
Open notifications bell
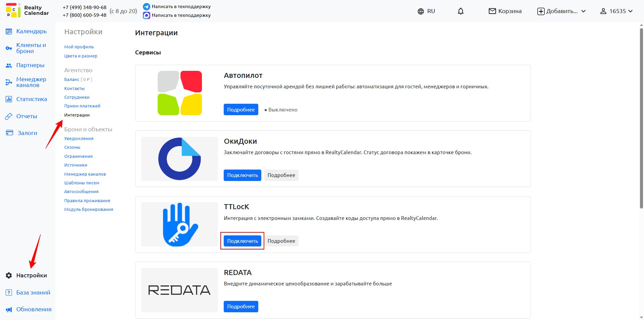point(461,11)
